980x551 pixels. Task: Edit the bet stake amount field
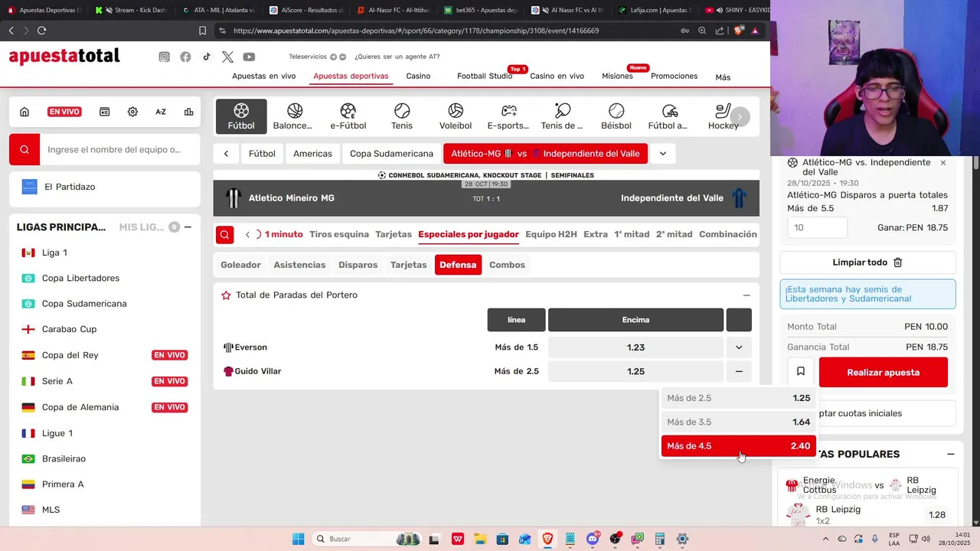pos(817,227)
